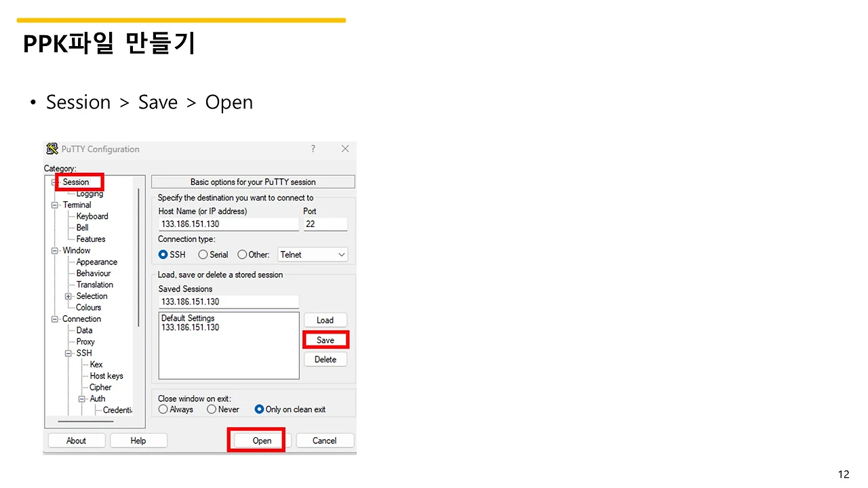The height and width of the screenshot is (488, 868).
Task: Collapse the Terminal tree node
Action: [55, 205]
